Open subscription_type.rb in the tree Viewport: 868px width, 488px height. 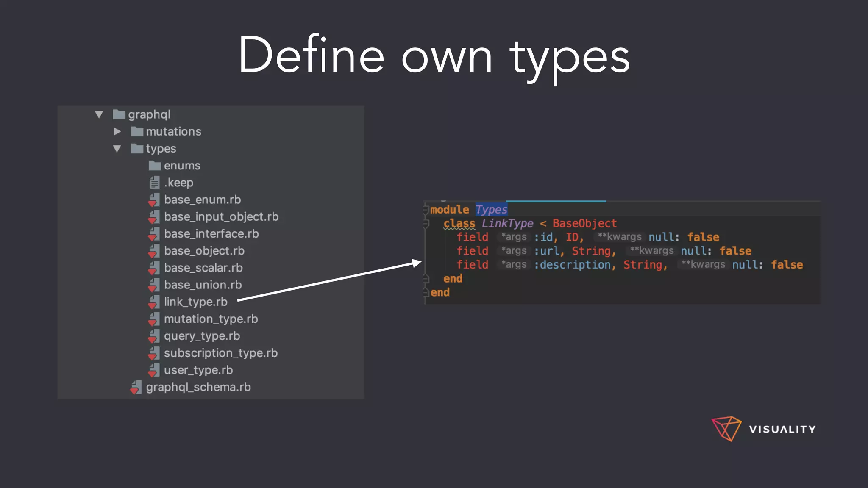(x=221, y=353)
